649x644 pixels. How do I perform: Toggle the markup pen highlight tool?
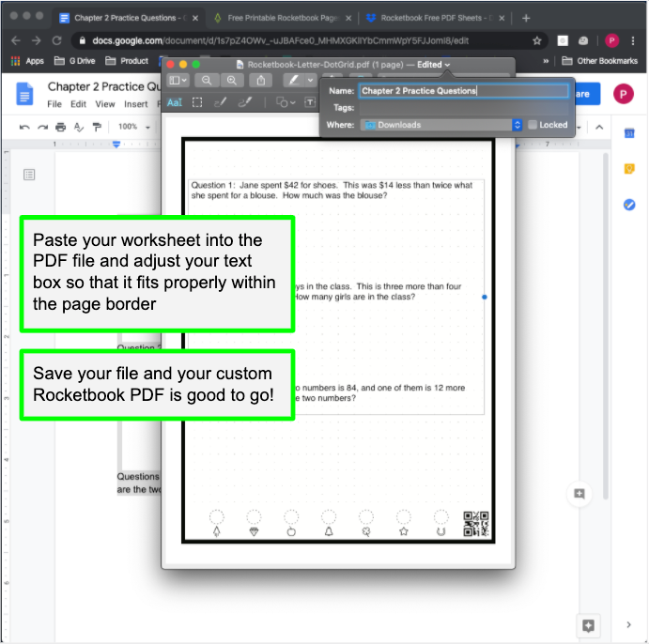[293, 80]
